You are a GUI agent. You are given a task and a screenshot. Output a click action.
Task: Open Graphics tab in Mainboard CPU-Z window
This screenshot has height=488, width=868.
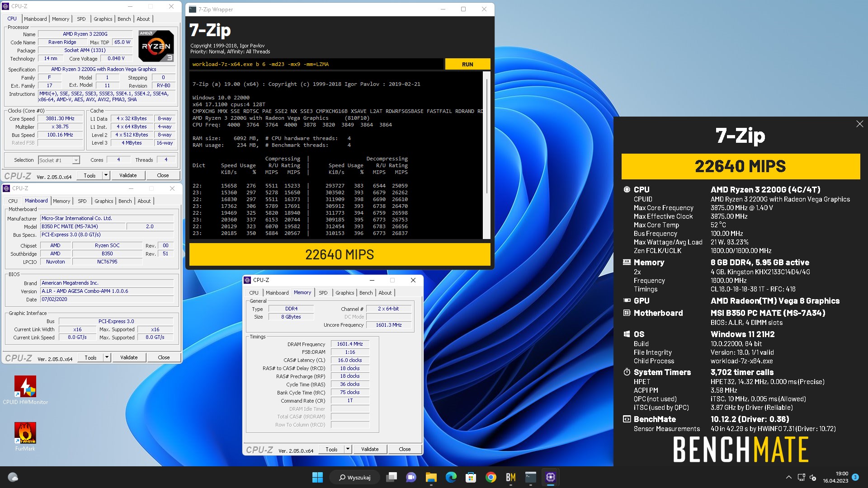click(104, 201)
